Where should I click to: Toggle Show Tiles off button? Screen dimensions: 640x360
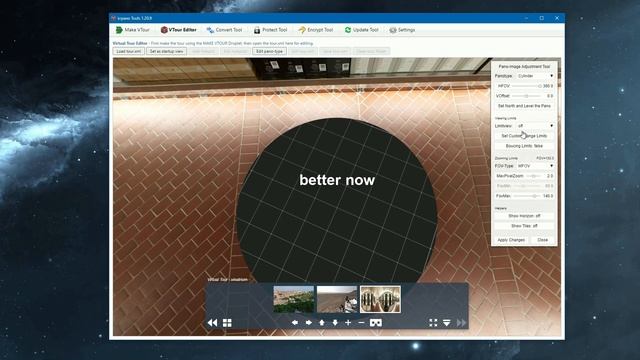[x=524, y=226]
